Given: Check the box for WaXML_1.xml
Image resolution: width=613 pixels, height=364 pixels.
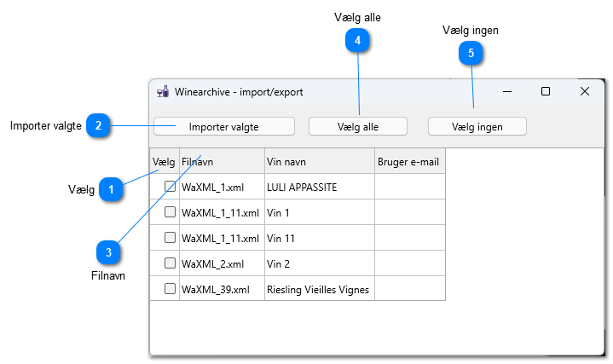Looking at the screenshot, I should [x=170, y=187].
